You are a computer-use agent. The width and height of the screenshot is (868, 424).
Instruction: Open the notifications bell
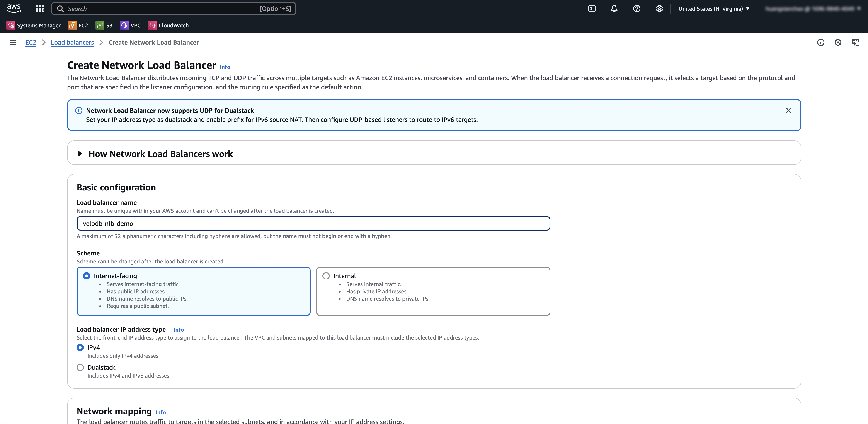(614, 9)
